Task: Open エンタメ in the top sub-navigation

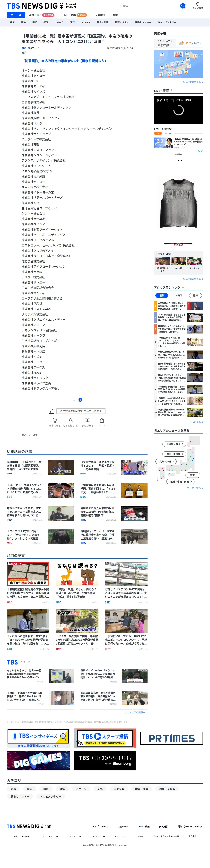Action: tap(86, 22)
